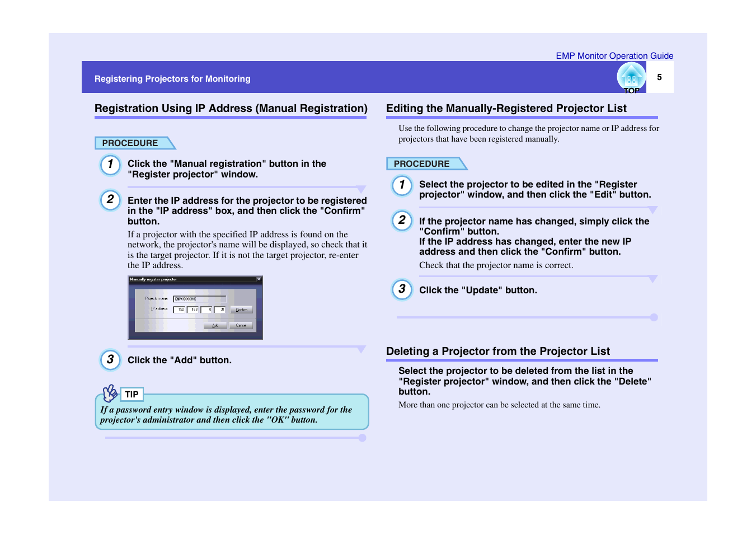Click the Confirm button in the dialog
This screenshot has height=534, width=756.
pos(241,310)
